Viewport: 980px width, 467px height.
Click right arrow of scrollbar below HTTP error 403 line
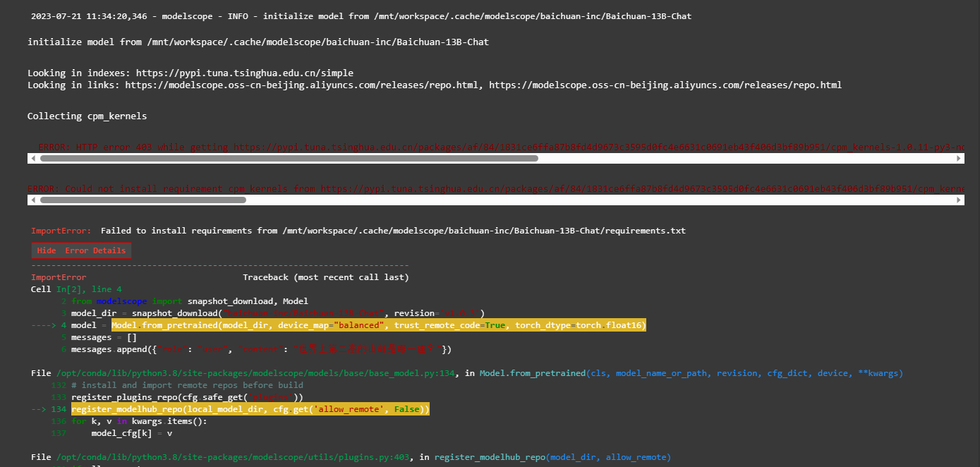tap(960, 159)
